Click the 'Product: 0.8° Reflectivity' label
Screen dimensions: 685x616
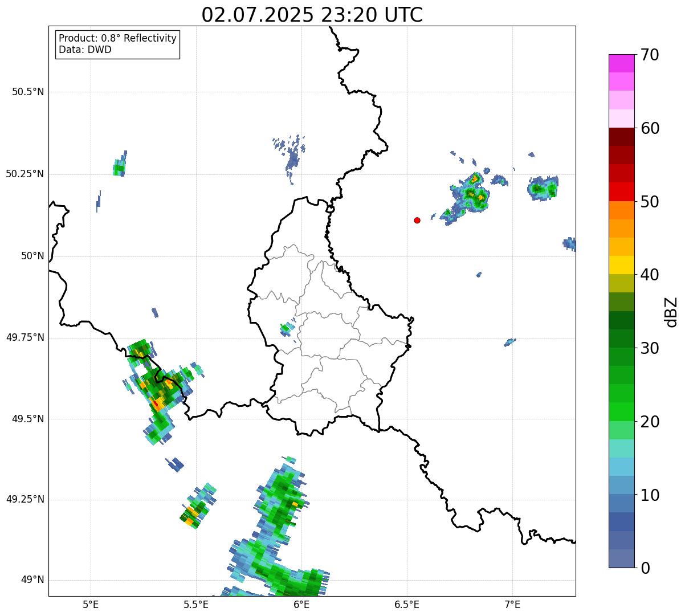[x=118, y=38]
